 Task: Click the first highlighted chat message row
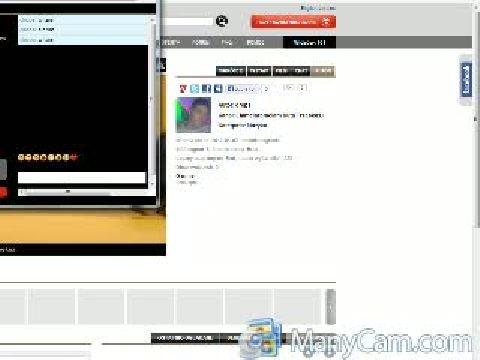pos(82,20)
